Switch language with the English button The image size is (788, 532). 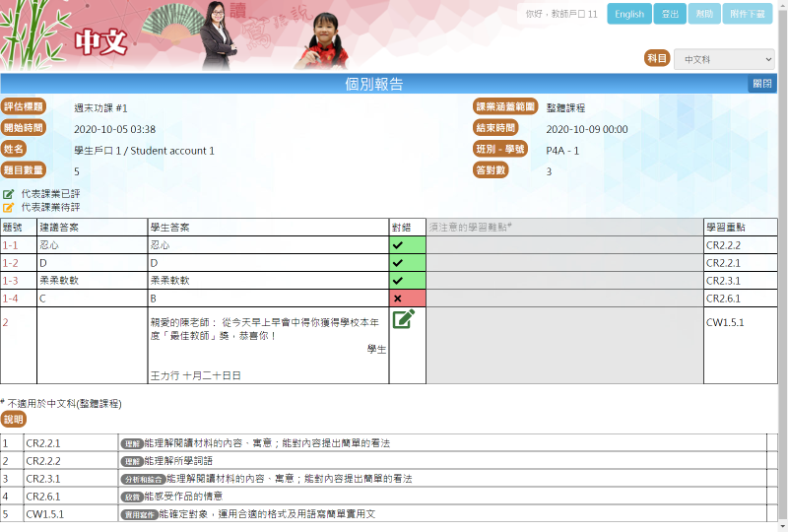click(x=628, y=14)
